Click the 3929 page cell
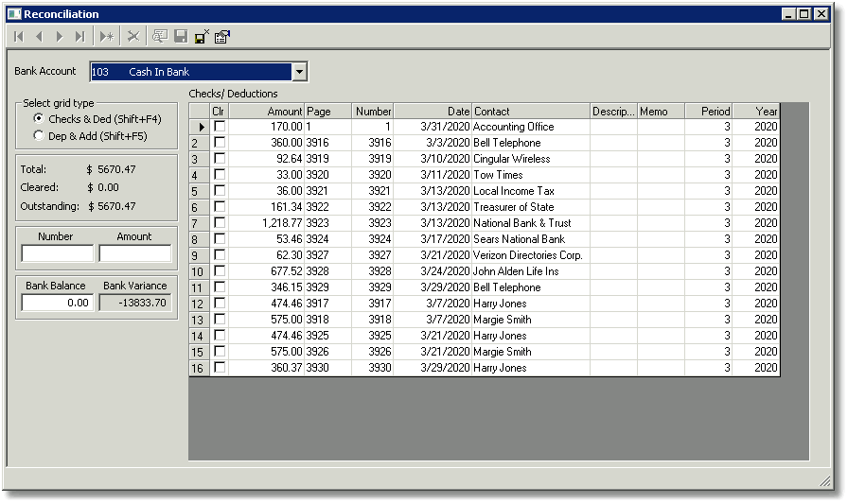This screenshot has width=848, height=504. point(327,287)
